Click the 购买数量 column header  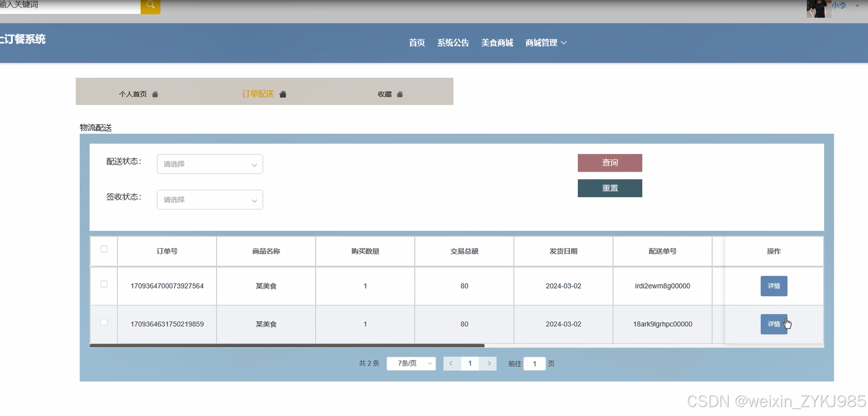pos(365,251)
